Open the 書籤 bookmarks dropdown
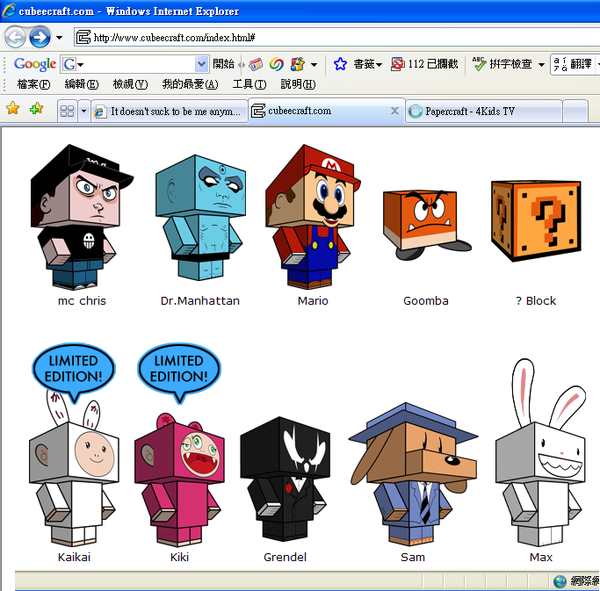The image size is (600, 591). [367, 64]
